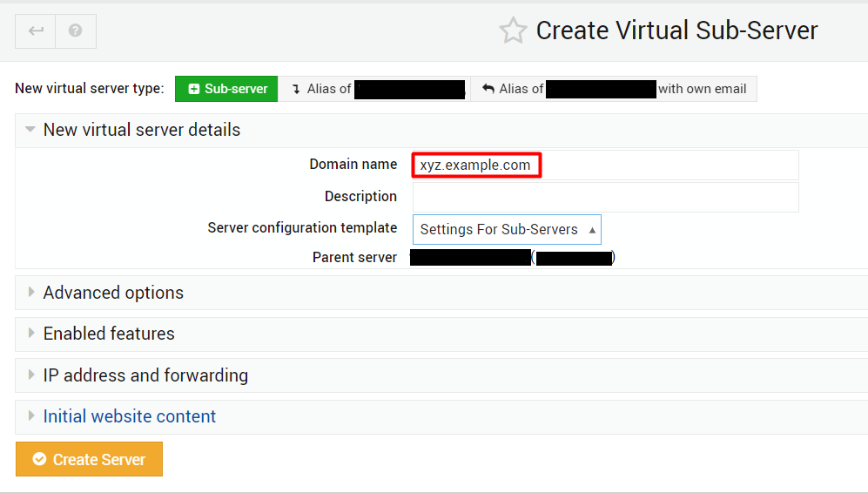The image size is (868, 493).
Task: Click the Server configuration template label
Action: click(302, 227)
